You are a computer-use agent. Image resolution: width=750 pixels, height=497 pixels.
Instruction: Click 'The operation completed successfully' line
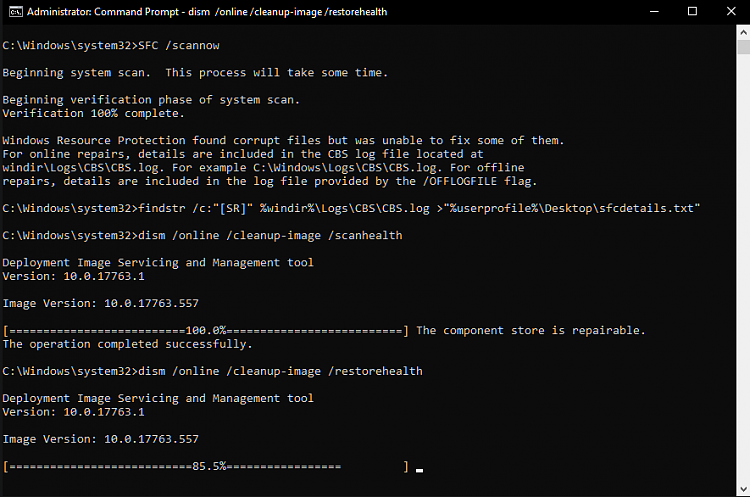coord(127,344)
